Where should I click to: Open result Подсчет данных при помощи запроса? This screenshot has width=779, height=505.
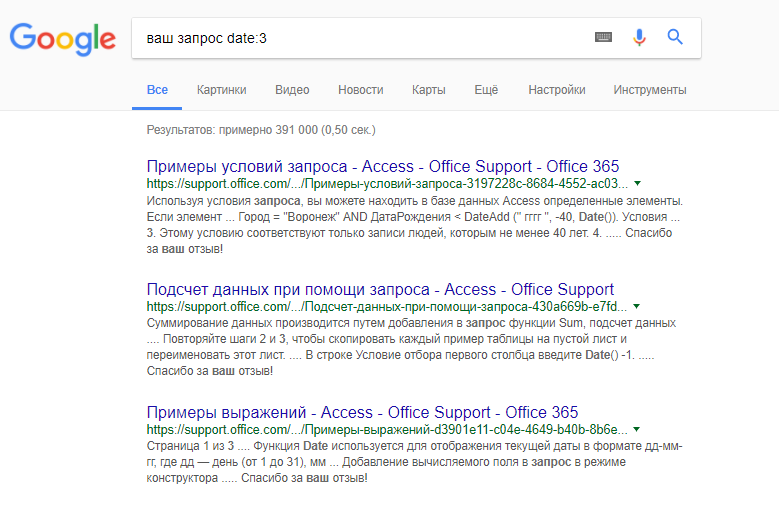pyautogui.click(x=380, y=289)
